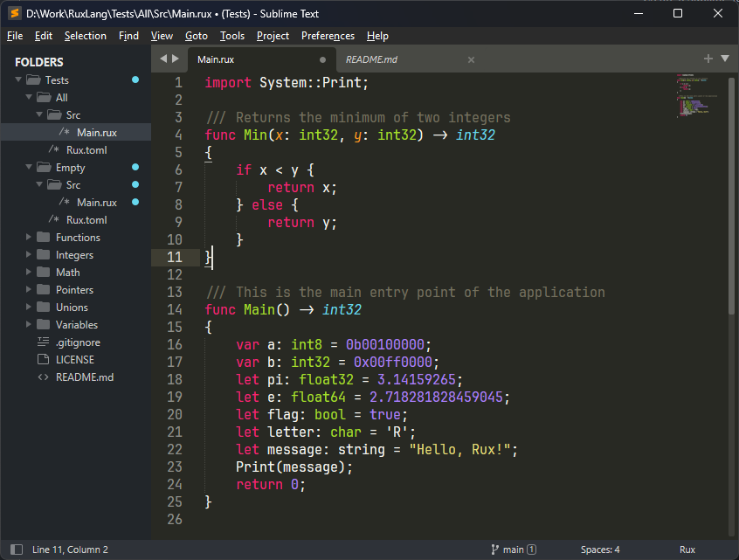Select the Variables folder icon
Viewport: 739px width, 560px height.
pyautogui.click(x=44, y=324)
